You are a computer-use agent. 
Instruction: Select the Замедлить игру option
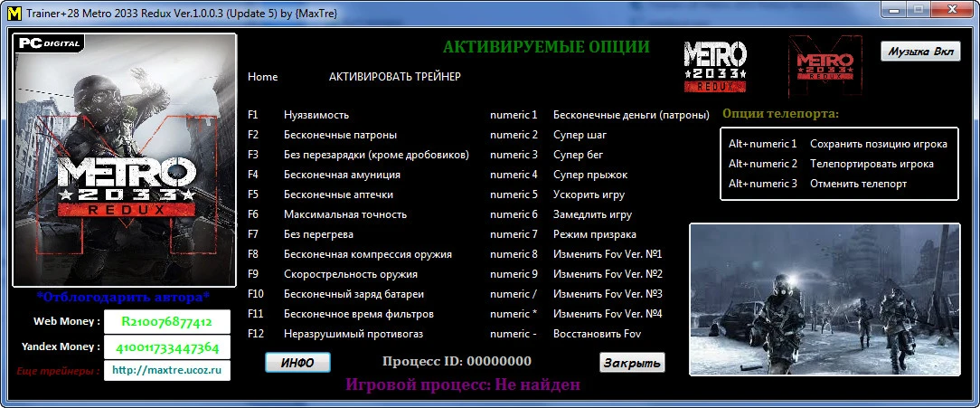pos(592,214)
